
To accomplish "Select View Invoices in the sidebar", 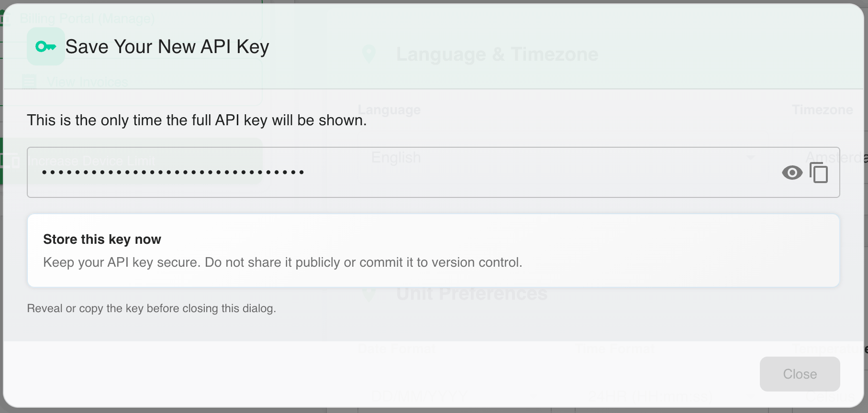I will [x=87, y=82].
